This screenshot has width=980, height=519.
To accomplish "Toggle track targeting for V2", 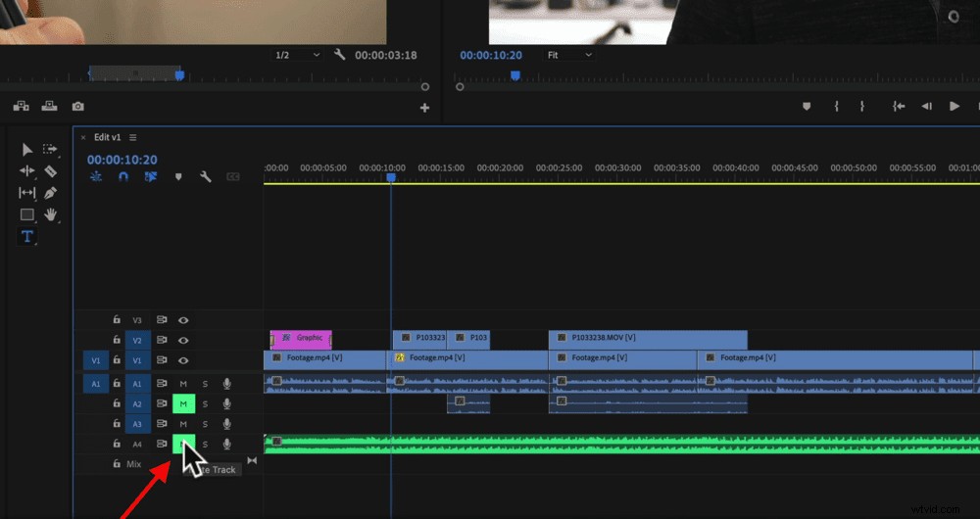I will pyautogui.click(x=137, y=341).
